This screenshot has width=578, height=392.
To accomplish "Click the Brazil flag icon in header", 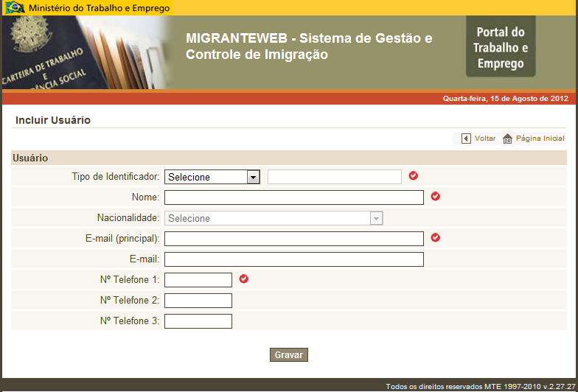I will 15,8.
